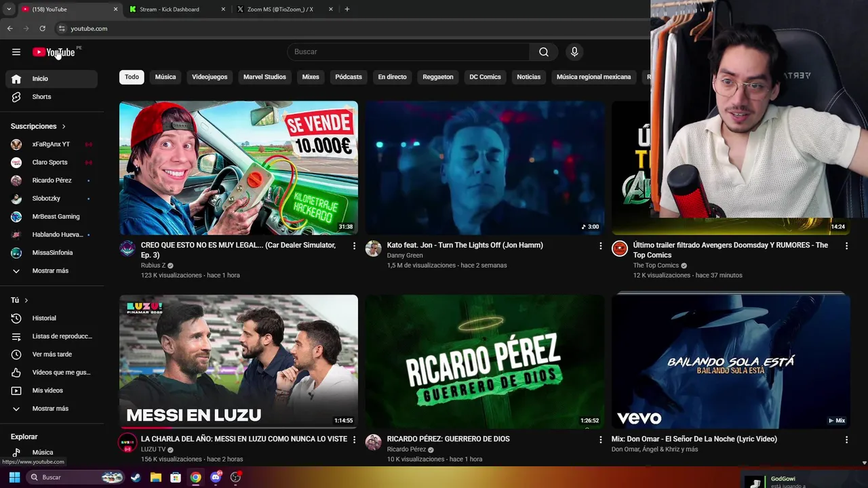The width and height of the screenshot is (868, 488).
Task: Open more options for Kato Turn The Lights Off
Action: point(600,246)
